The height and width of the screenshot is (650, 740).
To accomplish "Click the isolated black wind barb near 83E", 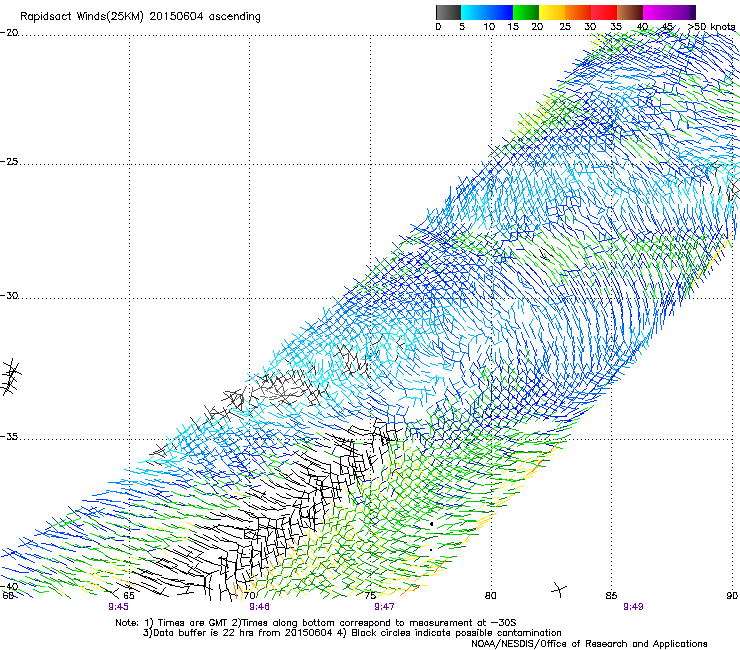I will click(x=559, y=590).
